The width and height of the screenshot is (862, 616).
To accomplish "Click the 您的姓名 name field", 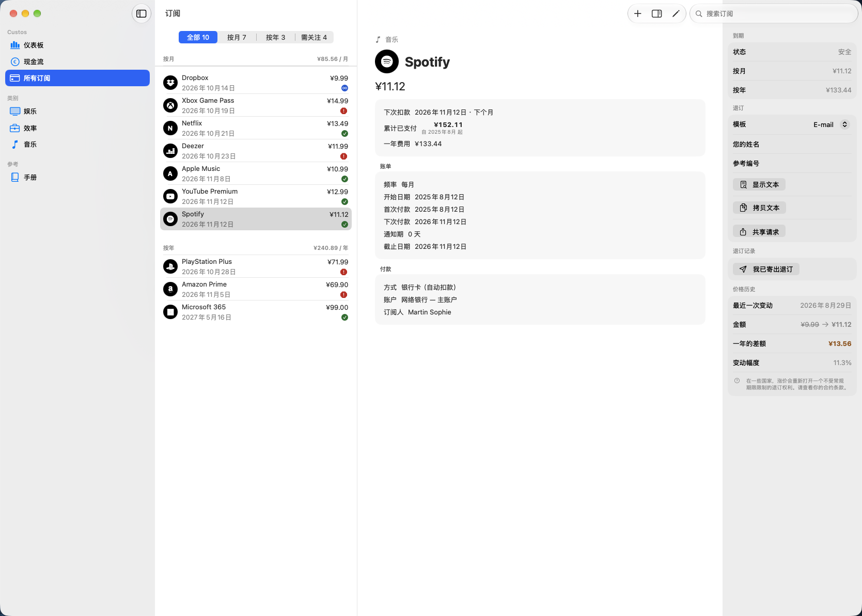I will click(x=792, y=144).
